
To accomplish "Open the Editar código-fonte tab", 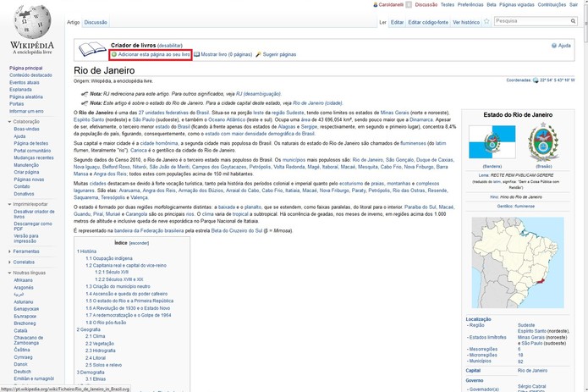I will pos(428,22).
